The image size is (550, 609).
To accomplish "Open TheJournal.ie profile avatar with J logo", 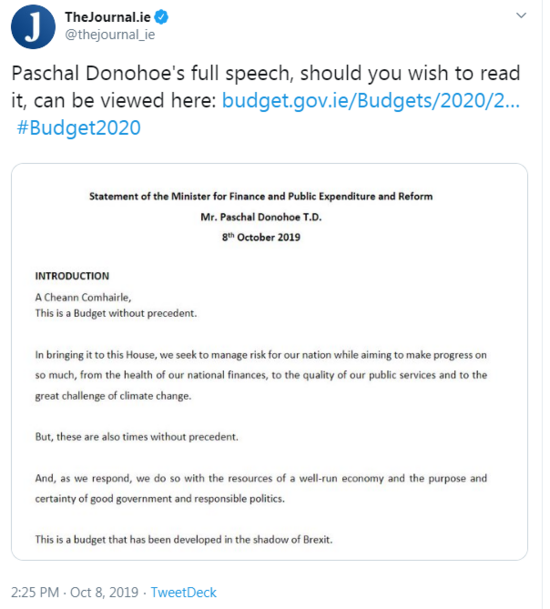I will click(x=33, y=26).
